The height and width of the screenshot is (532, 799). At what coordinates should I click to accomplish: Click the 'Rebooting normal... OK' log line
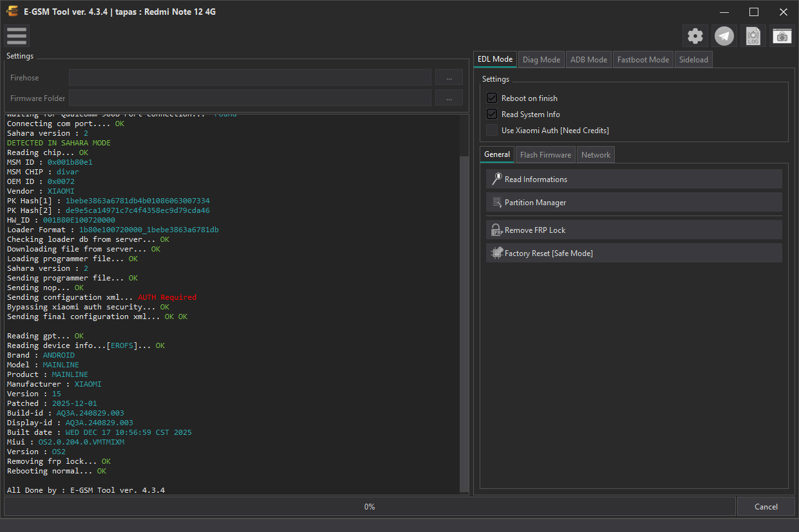coord(57,471)
